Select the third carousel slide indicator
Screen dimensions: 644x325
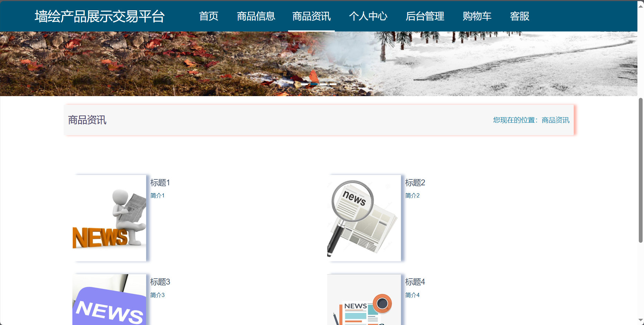[323, 84]
